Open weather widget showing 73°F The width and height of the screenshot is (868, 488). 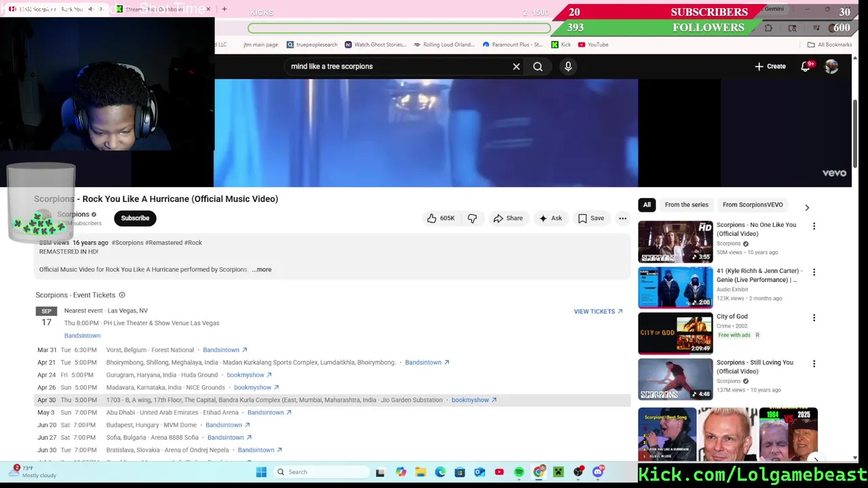[x=34, y=472]
